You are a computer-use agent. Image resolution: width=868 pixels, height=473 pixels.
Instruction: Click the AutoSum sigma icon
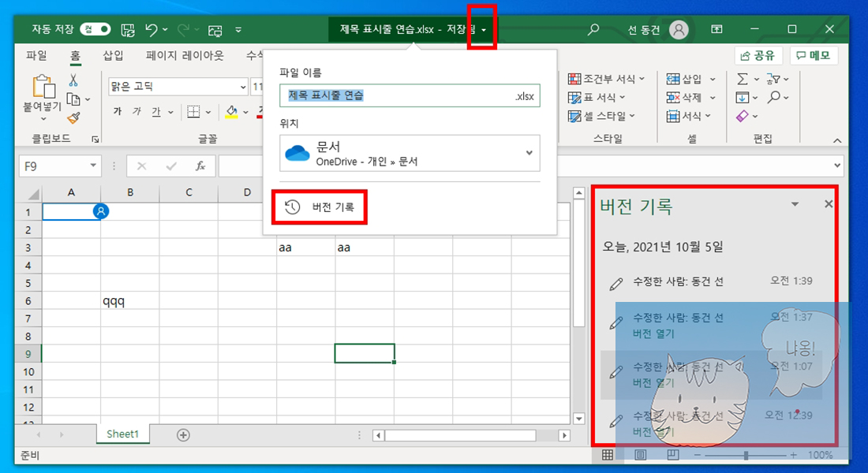pyautogui.click(x=743, y=79)
